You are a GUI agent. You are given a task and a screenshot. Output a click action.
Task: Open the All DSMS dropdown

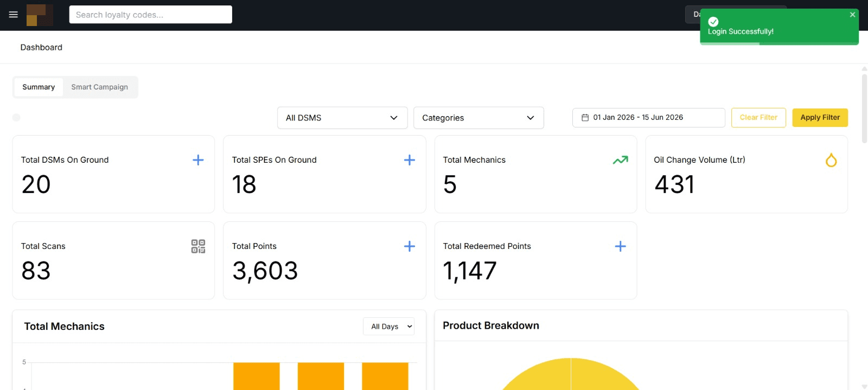[x=342, y=118]
